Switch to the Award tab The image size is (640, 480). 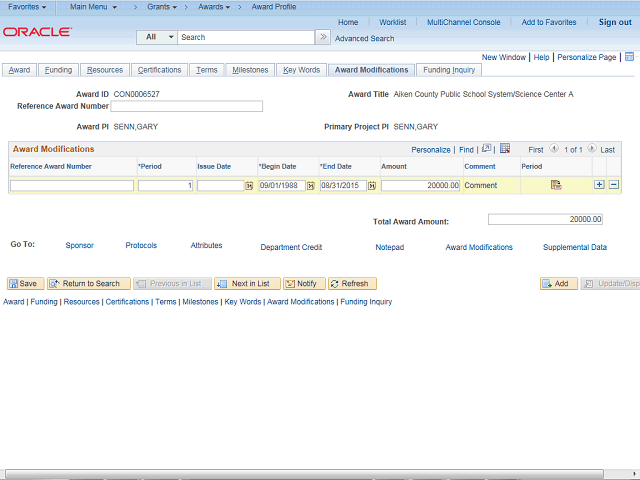click(19, 70)
